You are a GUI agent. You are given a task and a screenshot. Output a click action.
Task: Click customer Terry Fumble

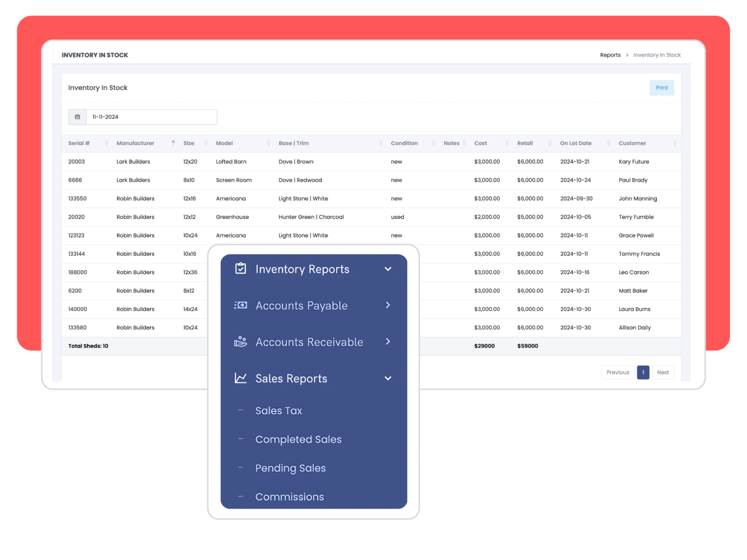coord(636,217)
